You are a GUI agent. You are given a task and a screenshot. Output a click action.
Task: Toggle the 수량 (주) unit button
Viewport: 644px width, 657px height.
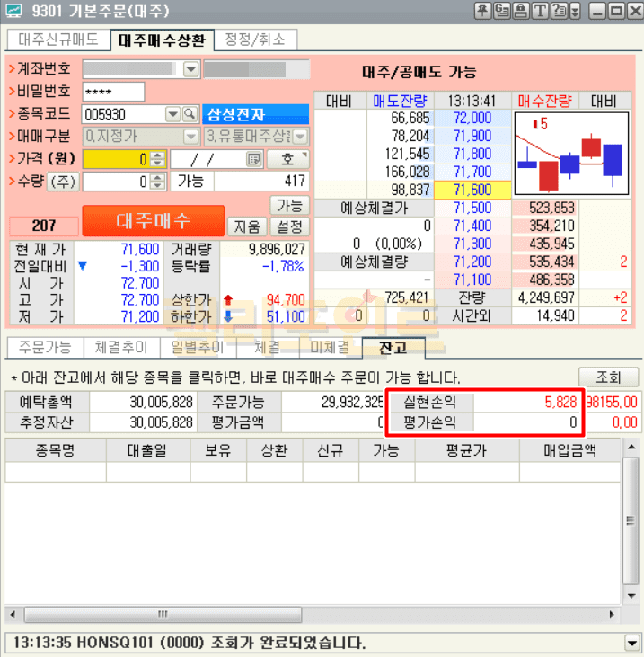62,182
